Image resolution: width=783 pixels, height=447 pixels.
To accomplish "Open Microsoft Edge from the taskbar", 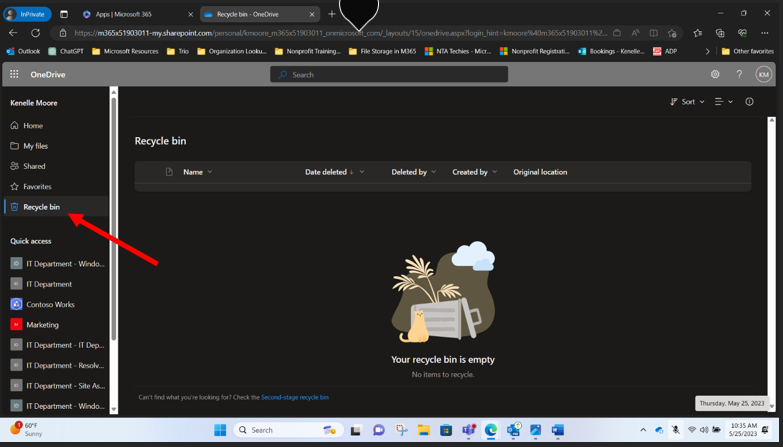I will coord(491,430).
